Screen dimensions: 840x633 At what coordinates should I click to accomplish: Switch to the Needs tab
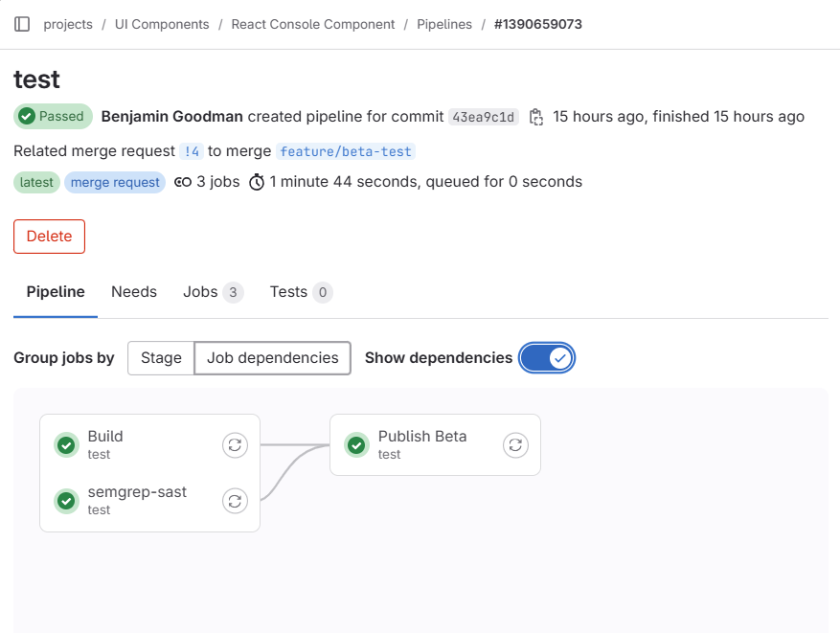[x=133, y=291]
